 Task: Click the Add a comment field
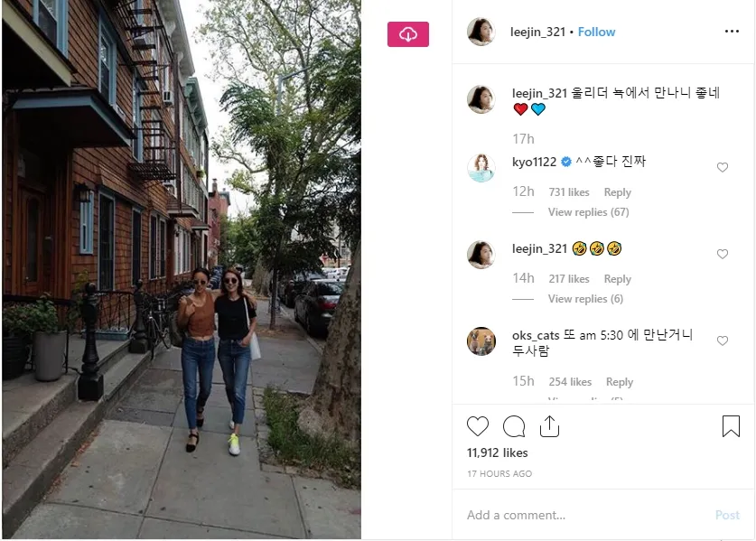tap(588, 515)
